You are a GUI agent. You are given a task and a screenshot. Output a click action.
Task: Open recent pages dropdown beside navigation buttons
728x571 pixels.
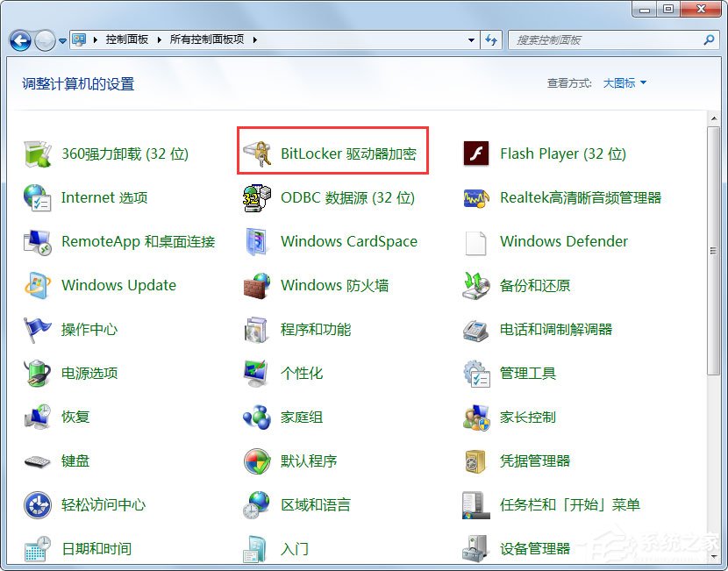61,40
